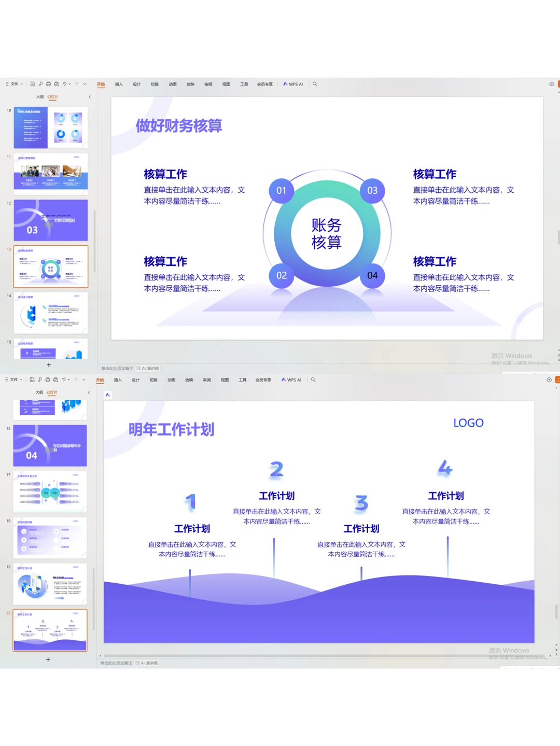Viewport: 560px width, 746px height.
Task: Collapse slide panel with < arrow
Action: pyautogui.click(x=90, y=96)
